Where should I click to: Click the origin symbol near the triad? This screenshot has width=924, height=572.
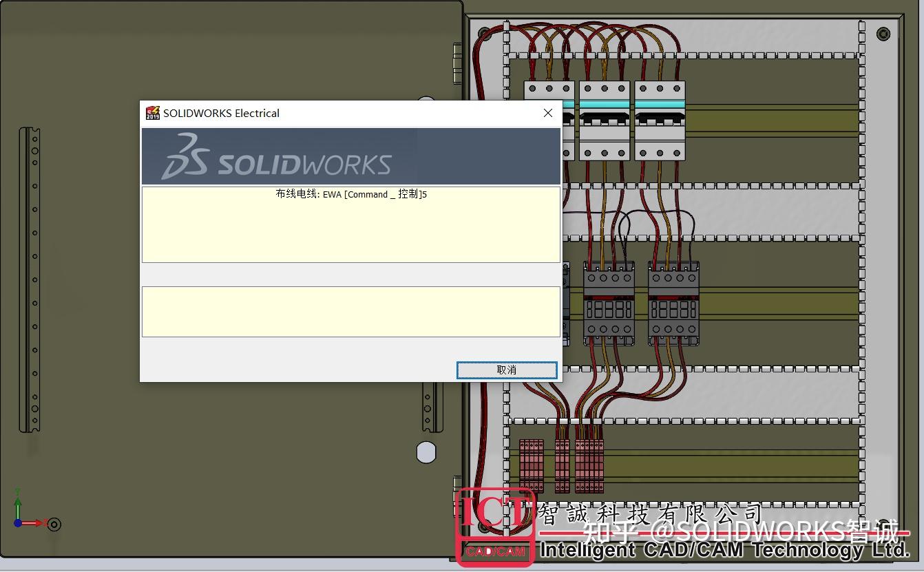coord(54,525)
